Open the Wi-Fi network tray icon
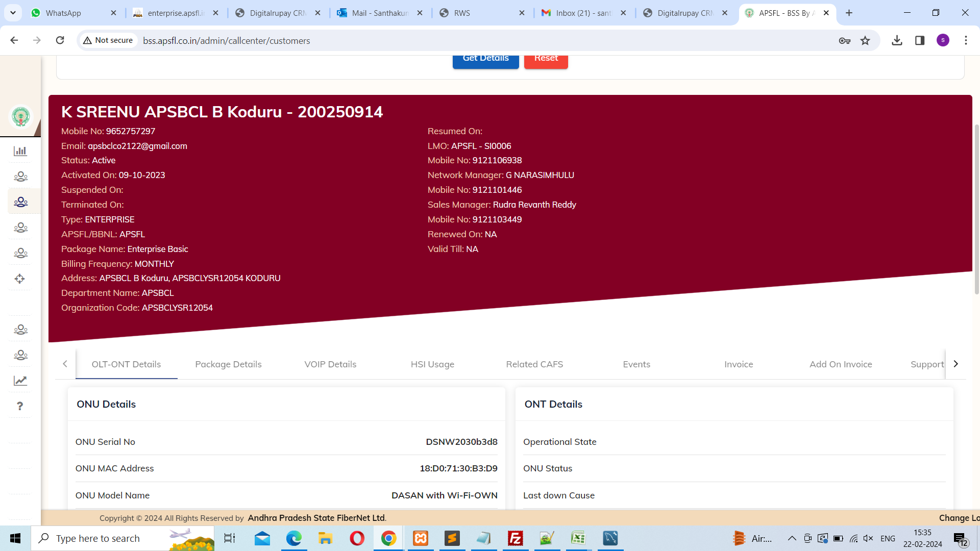Image resolution: width=980 pixels, height=551 pixels. tap(853, 538)
